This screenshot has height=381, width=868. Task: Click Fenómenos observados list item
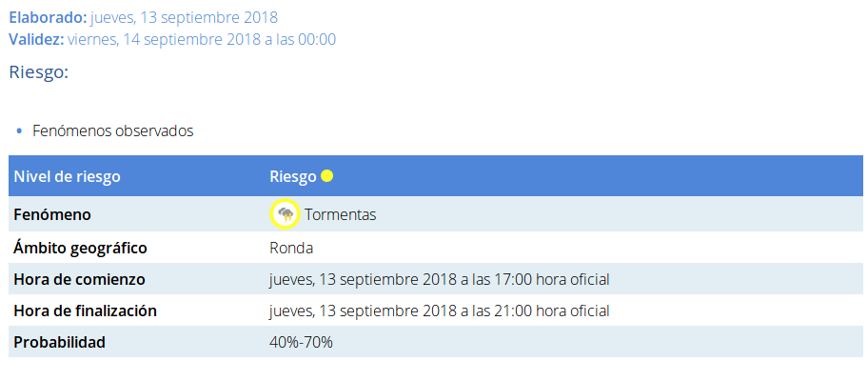pos(113,131)
